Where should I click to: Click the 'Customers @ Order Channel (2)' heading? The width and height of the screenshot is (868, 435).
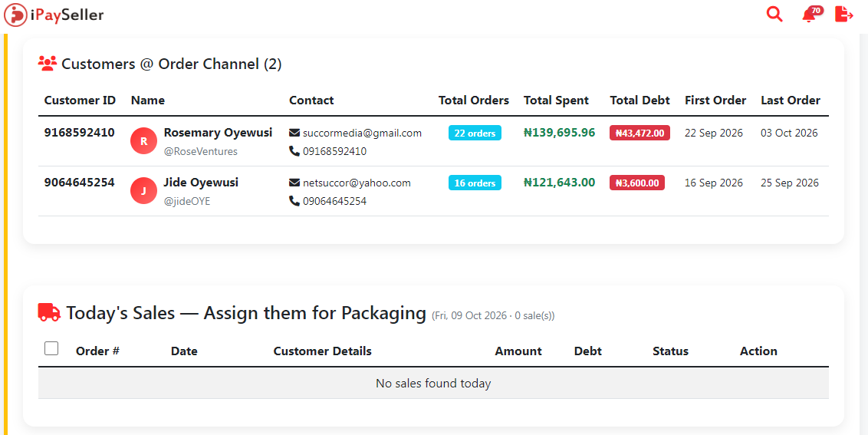click(172, 64)
